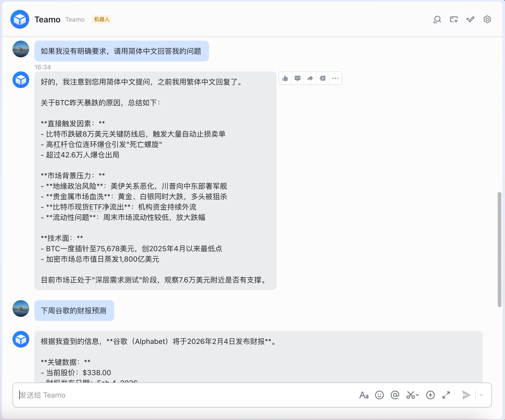The width and height of the screenshot is (505, 420).
Task: Click the pin message icon in hover toolbar
Action: (x=323, y=78)
